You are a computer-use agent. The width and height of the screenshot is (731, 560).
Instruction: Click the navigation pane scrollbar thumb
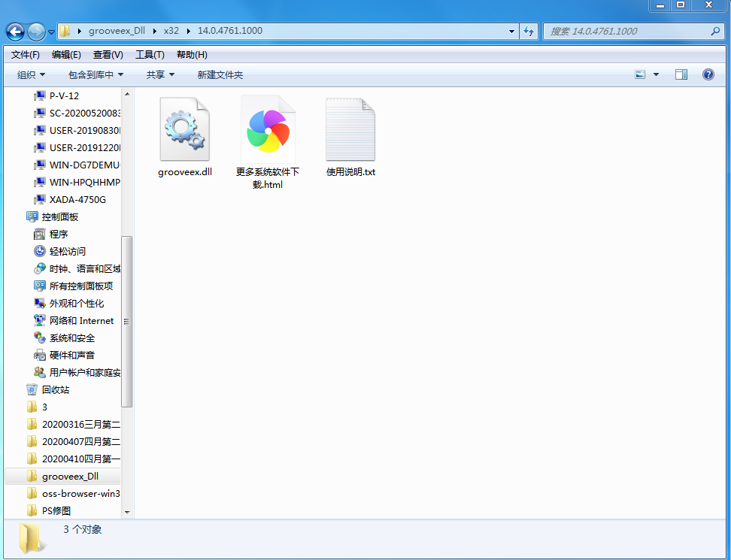tap(127, 322)
